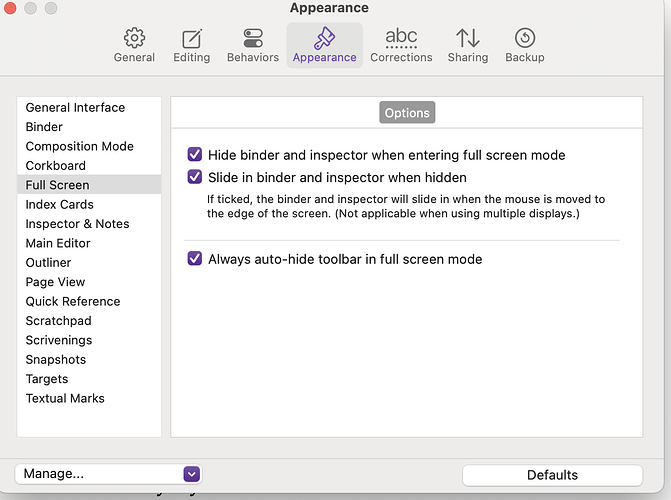
Task: Select General Interface in the sidebar
Action: (x=75, y=108)
